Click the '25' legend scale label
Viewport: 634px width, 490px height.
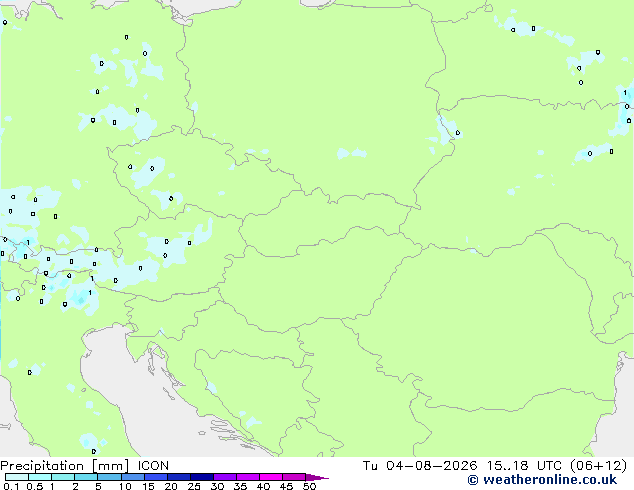coord(194,486)
